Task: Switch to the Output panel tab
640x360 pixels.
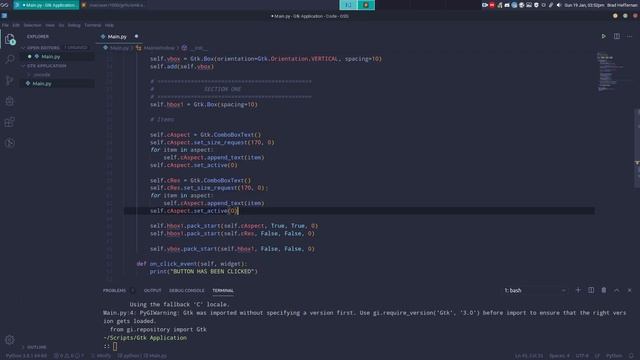Action: 153,291
